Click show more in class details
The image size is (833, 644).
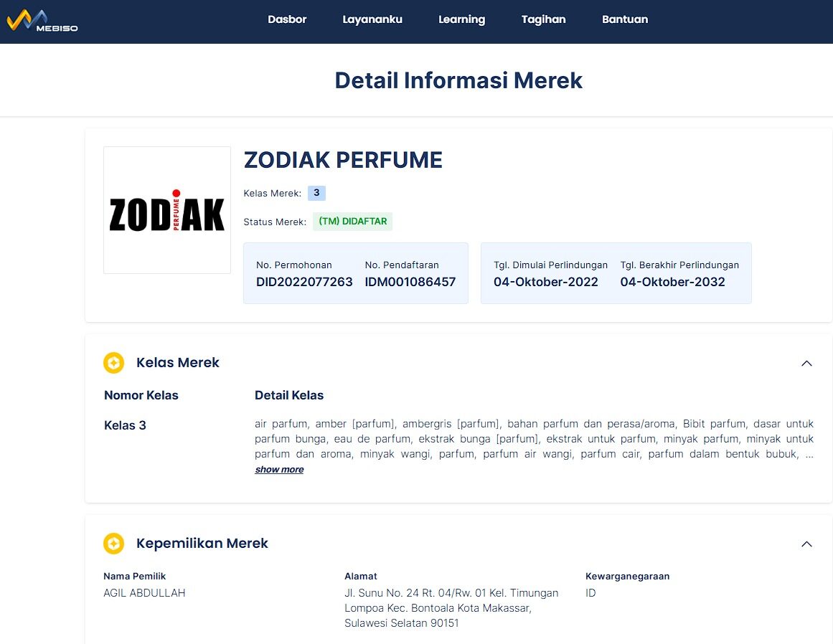(279, 469)
